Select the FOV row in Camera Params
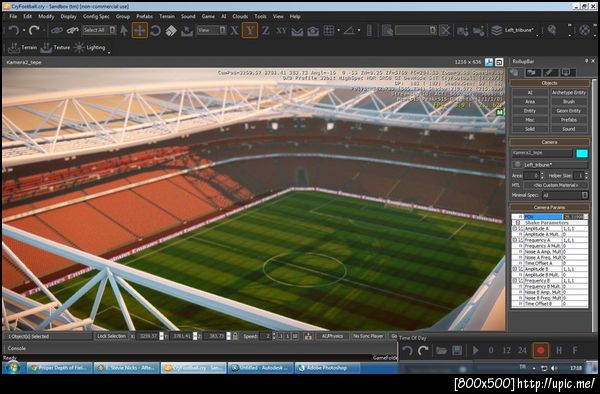Image resolution: width=600 pixels, height=394 pixels. pyautogui.click(x=549, y=217)
